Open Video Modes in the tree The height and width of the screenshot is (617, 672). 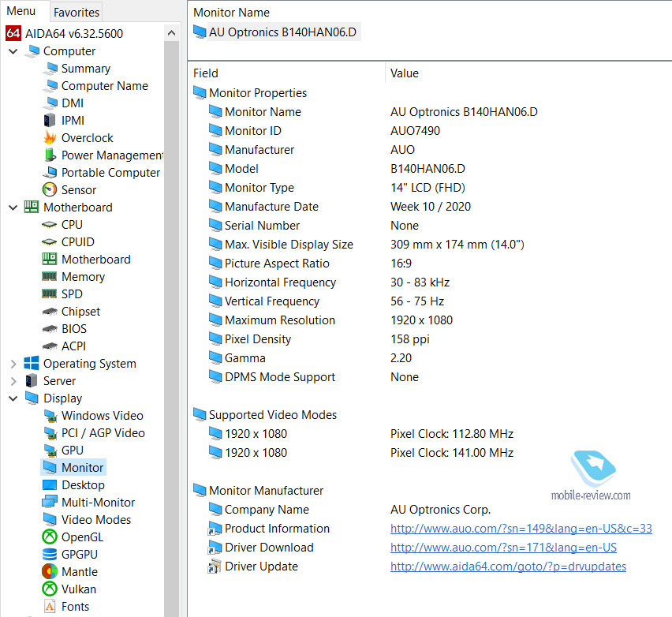pos(96,520)
